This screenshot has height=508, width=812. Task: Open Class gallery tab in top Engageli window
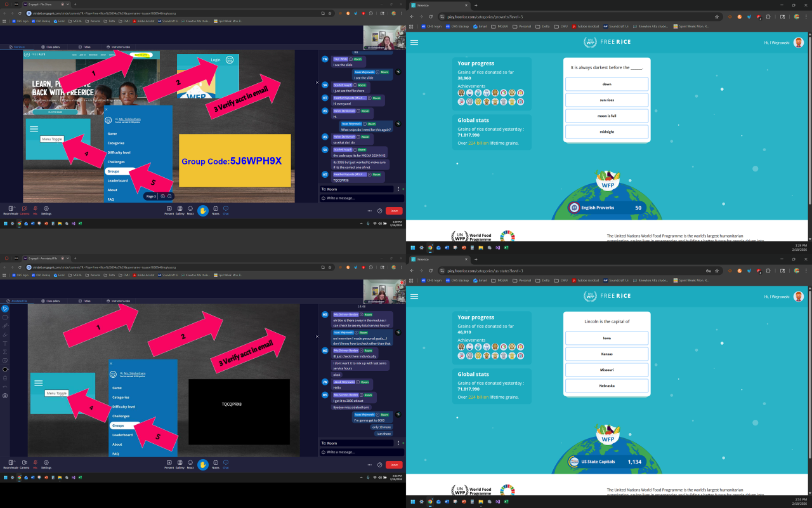point(51,47)
